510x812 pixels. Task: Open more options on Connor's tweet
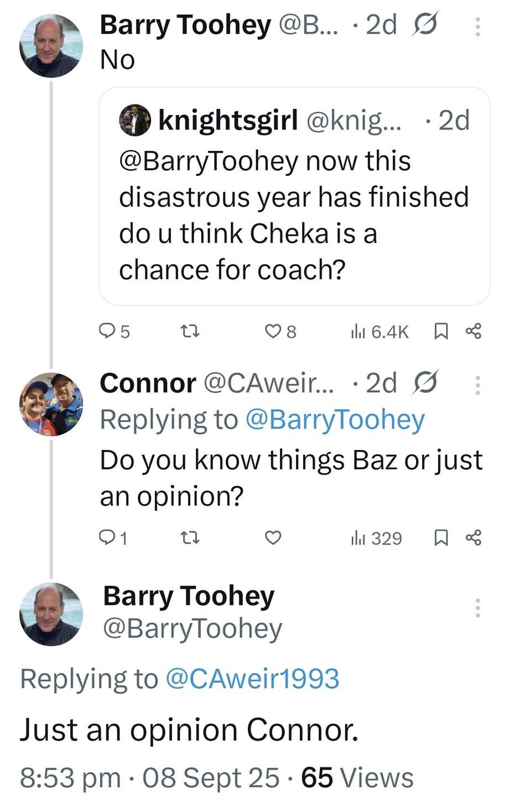click(478, 385)
